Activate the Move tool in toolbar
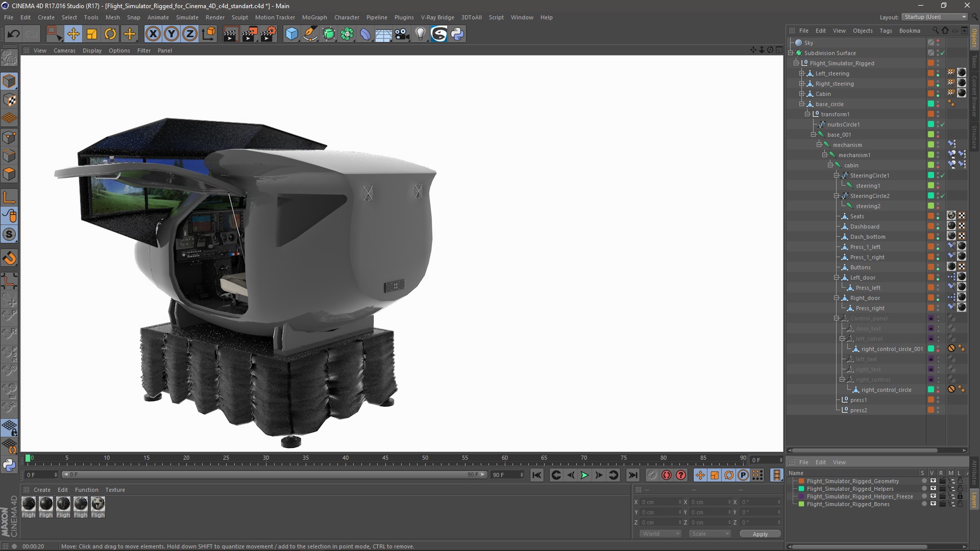Viewport: 980px width, 551px height. pyautogui.click(x=73, y=34)
